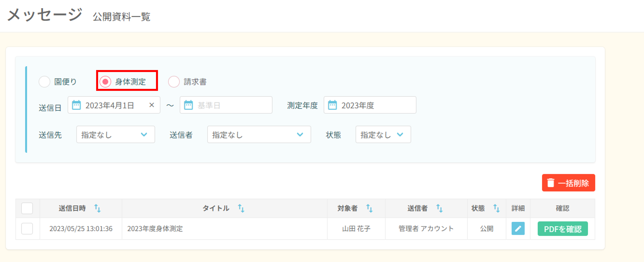Viewport: 644px width, 262px height.
Task: Click the 公開資料一覧 page subtitle
Action: point(121,17)
